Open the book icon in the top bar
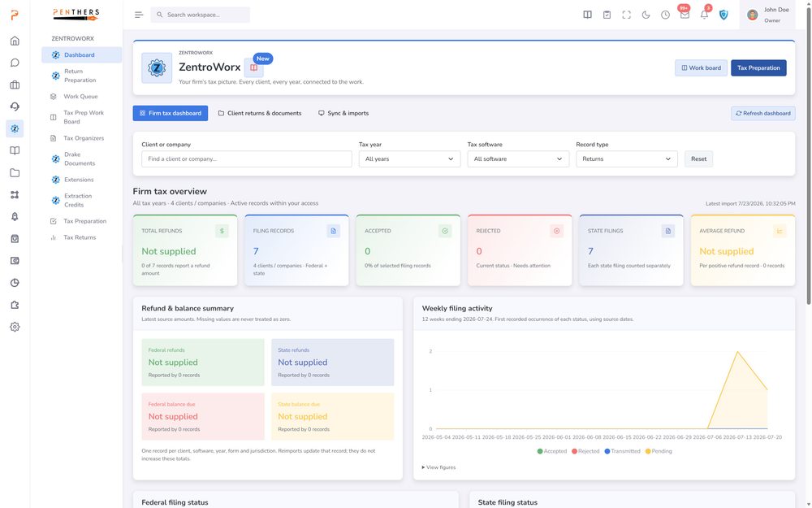Screen dimensions: 812x508 pos(587,15)
